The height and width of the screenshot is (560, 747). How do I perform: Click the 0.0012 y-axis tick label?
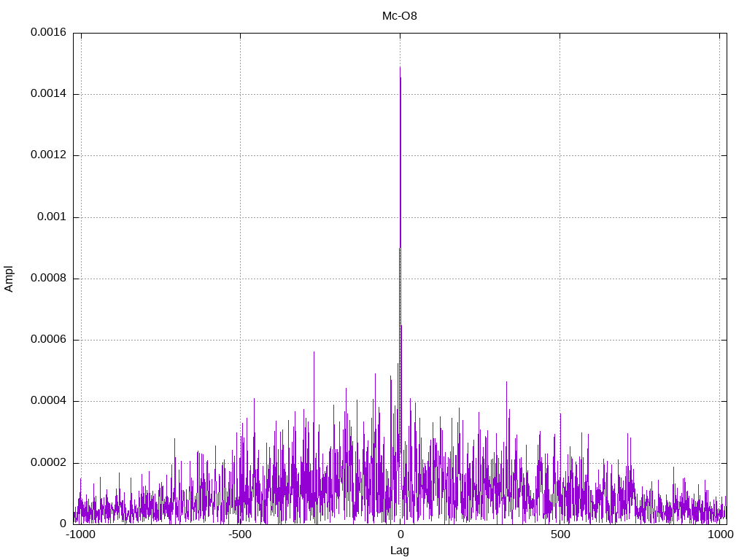(48, 155)
